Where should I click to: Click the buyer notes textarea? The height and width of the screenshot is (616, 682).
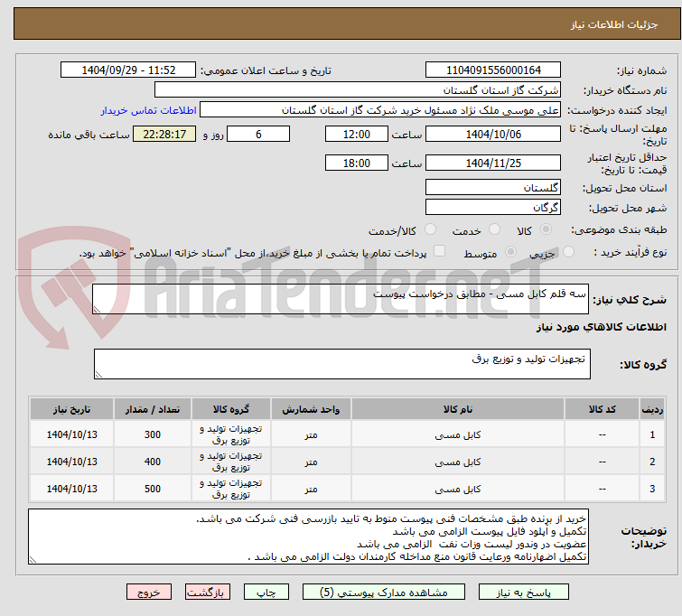[x=308, y=537]
